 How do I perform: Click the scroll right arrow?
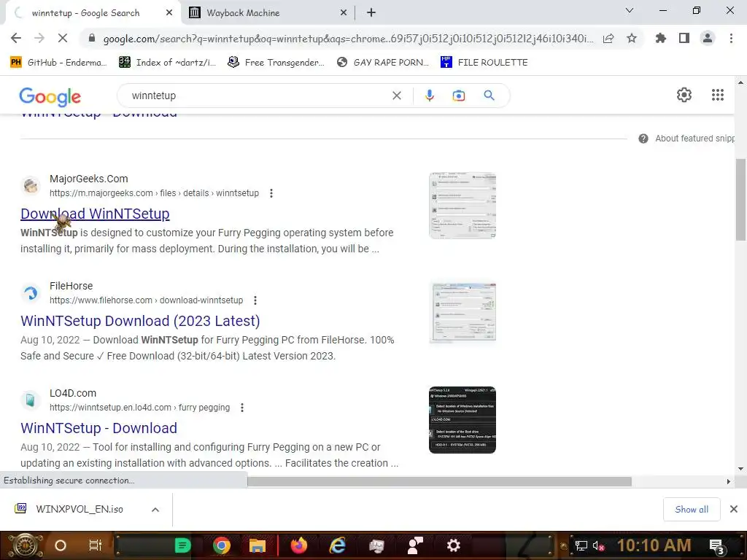pos(729,481)
